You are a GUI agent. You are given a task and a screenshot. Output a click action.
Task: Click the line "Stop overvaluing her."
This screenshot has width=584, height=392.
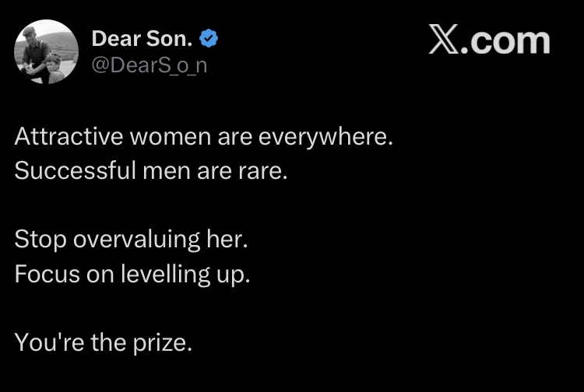pyautogui.click(x=131, y=240)
